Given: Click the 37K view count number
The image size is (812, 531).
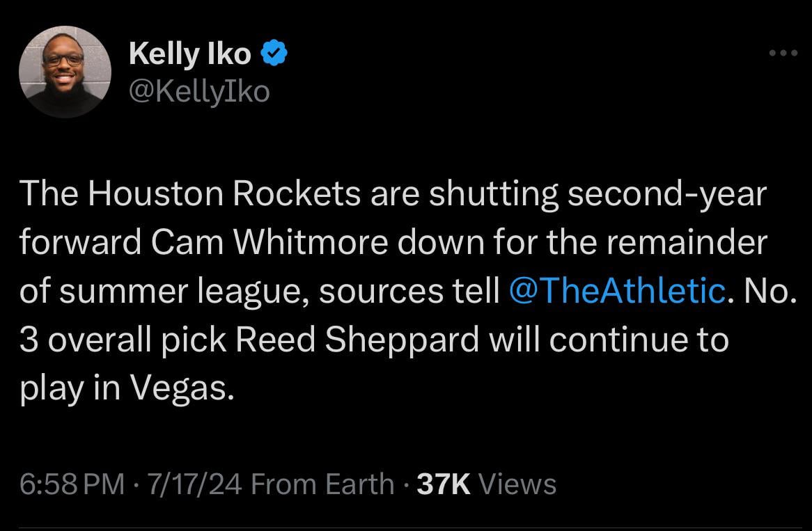Looking at the screenshot, I should [x=444, y=484].
